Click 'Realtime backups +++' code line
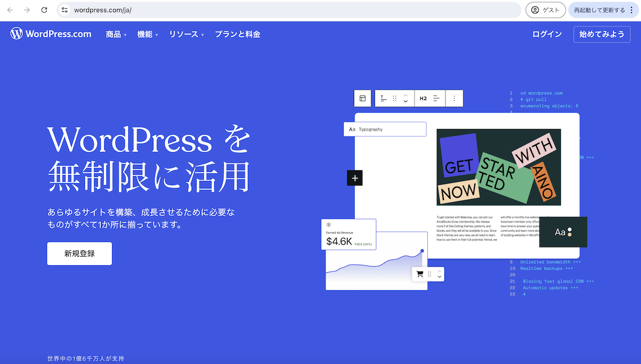The image size is (641, 364). coord(546,268)
